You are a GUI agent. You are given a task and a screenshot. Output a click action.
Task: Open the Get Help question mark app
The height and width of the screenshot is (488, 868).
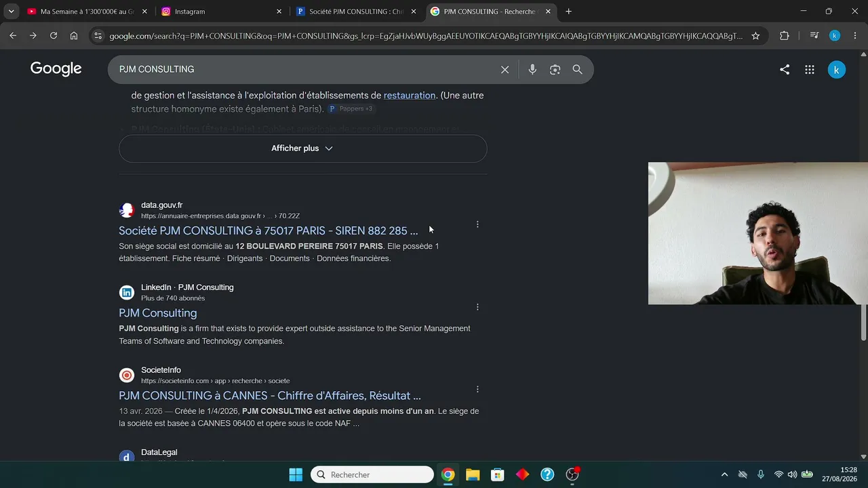click(x=547, y=474)
